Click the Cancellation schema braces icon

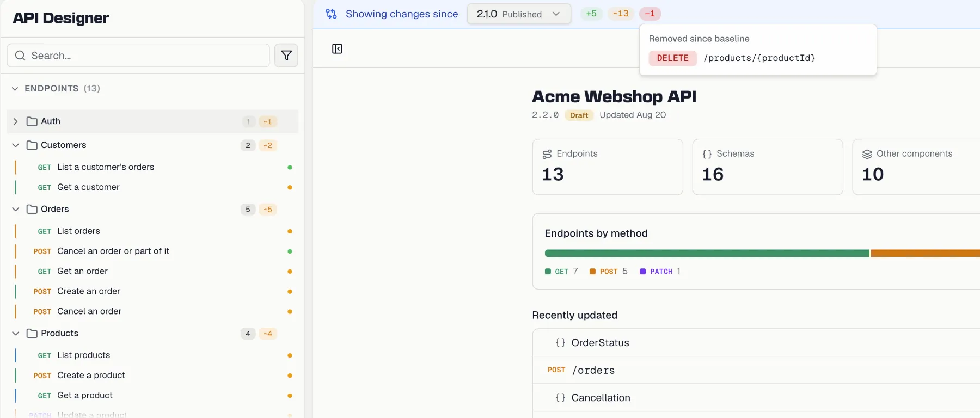click(560, 398)
